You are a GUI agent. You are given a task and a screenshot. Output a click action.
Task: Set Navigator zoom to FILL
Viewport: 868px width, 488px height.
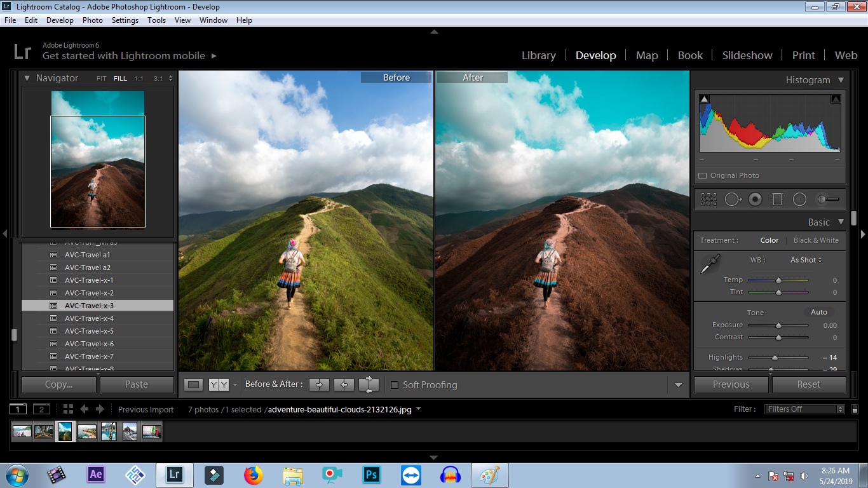120,79
